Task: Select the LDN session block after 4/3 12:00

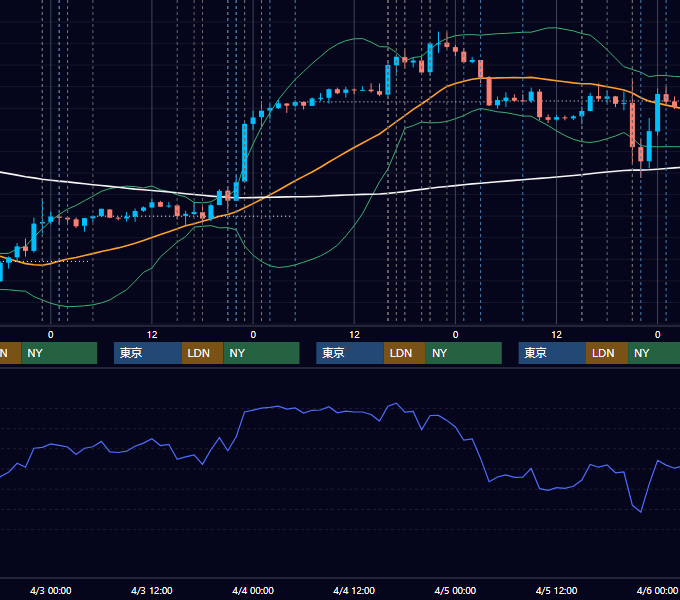Action: pos(203,353)
